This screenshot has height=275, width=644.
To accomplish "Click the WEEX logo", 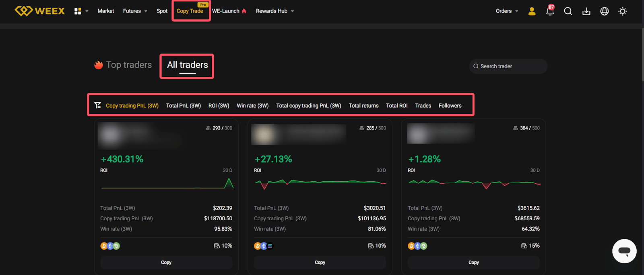I will tap(39, 11).
